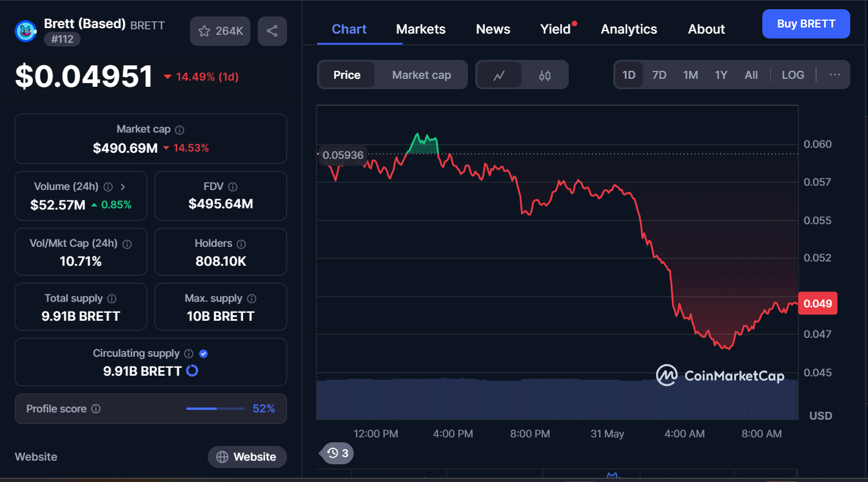Click the 808.10K holders value
The image size is (868, 482).
click(221, 261)
